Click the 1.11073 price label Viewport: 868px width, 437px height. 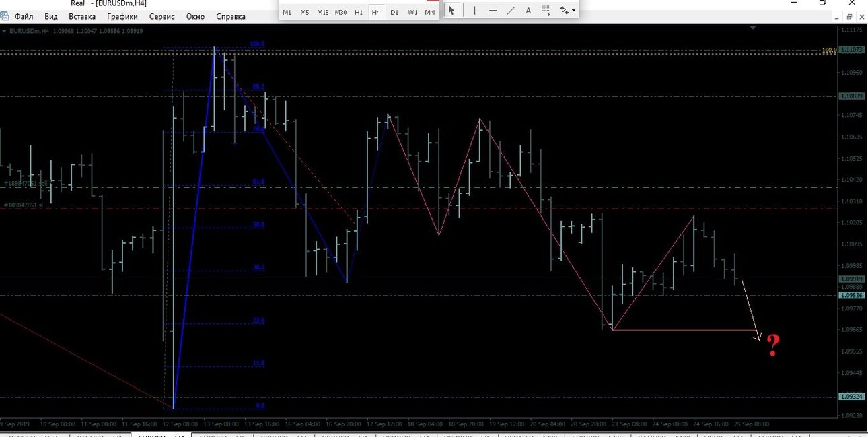(x=851, y=51)
